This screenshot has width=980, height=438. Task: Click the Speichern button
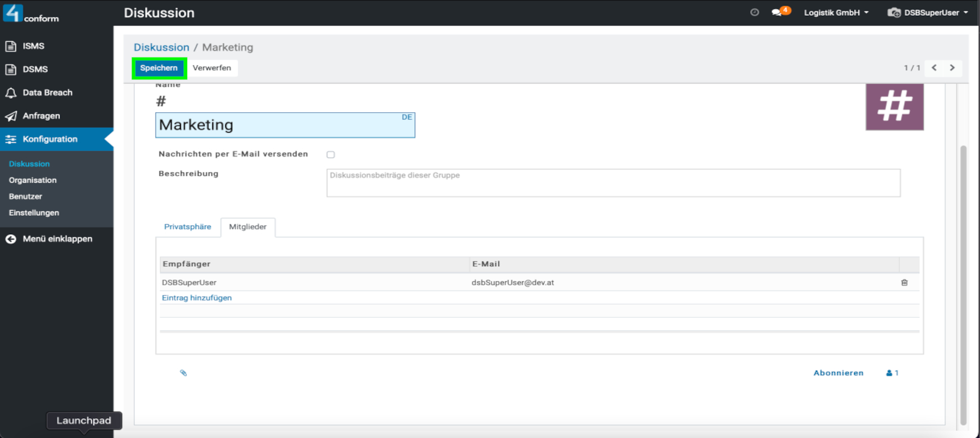coord(159,68)
